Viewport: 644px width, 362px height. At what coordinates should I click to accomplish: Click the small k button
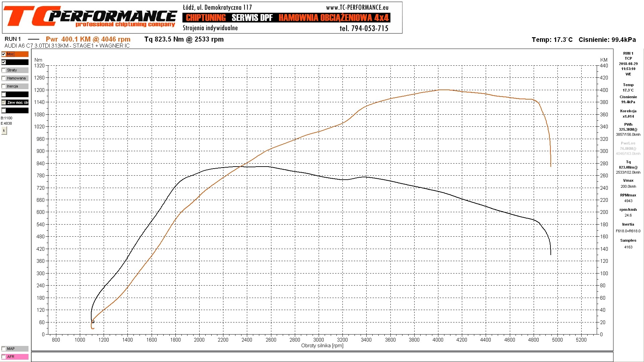[4, 130]
